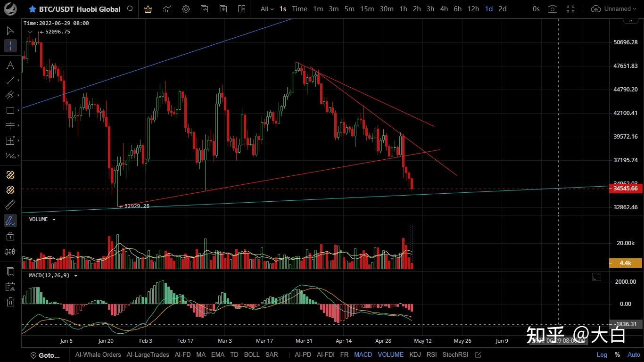Toggle the BOLL indicator
The height and width of the screenshot is (362, 644).
(x=252, y=354)
